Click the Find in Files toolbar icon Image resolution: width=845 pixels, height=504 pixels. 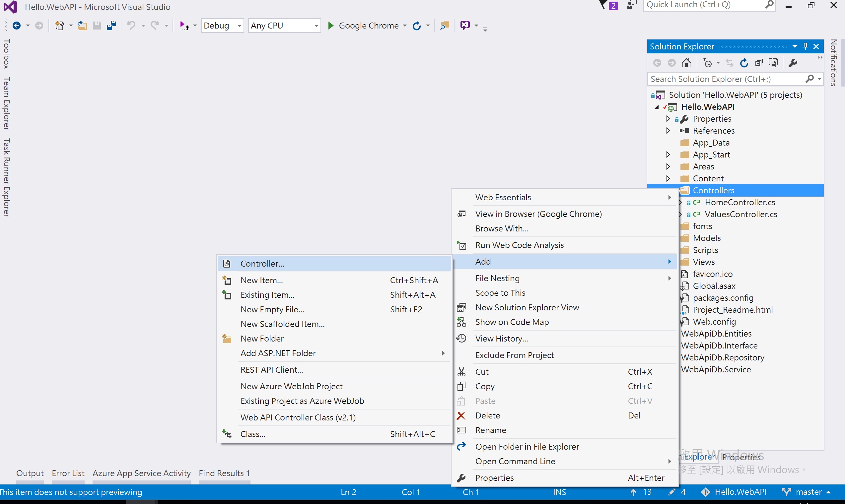pos(445,26)
